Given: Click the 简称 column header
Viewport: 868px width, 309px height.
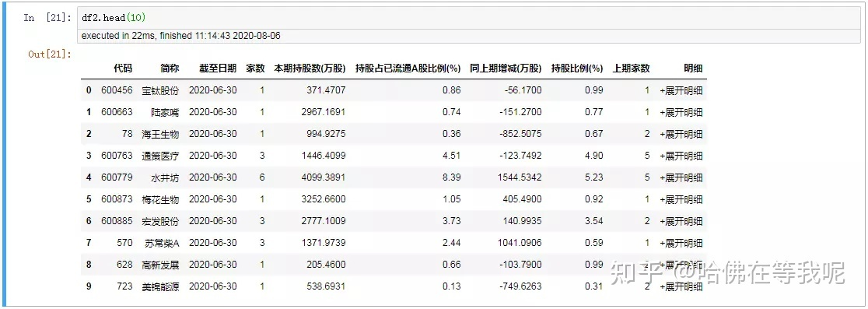Looking at the screenshot, I should [170, 68].
